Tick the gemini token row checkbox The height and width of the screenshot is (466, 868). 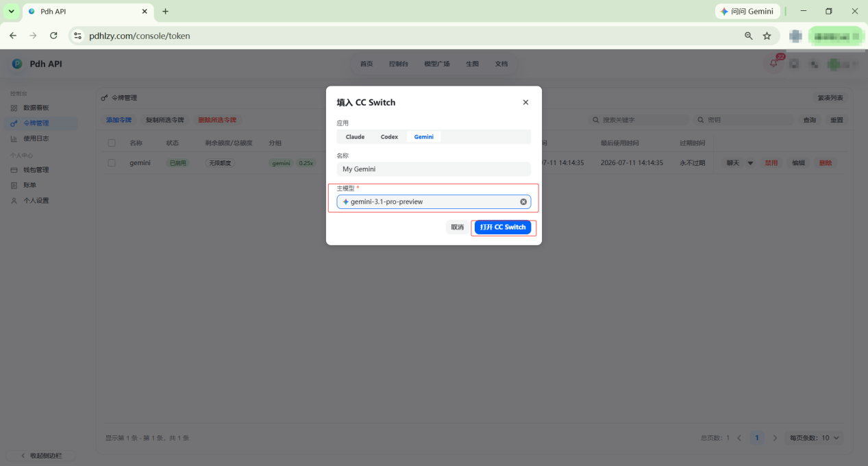tap(112, 163)
